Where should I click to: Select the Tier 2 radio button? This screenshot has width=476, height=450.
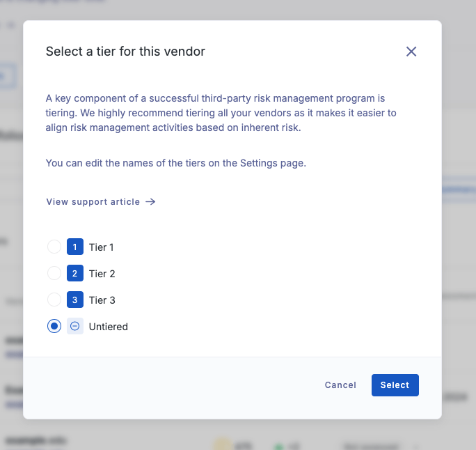tap(54, 273)
